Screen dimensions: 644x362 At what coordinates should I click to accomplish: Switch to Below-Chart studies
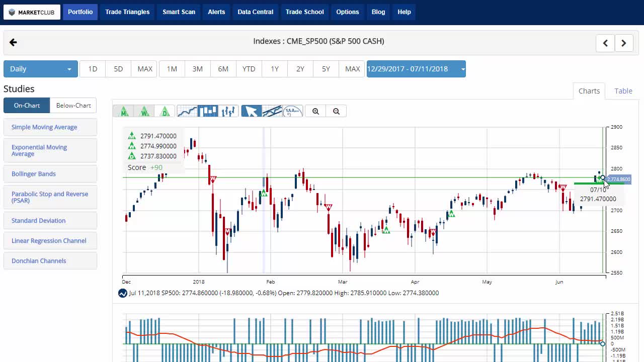click(73, 106)
